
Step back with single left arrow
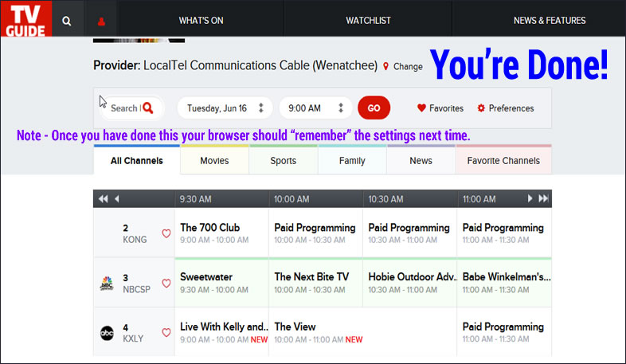[x=116, y=199]
